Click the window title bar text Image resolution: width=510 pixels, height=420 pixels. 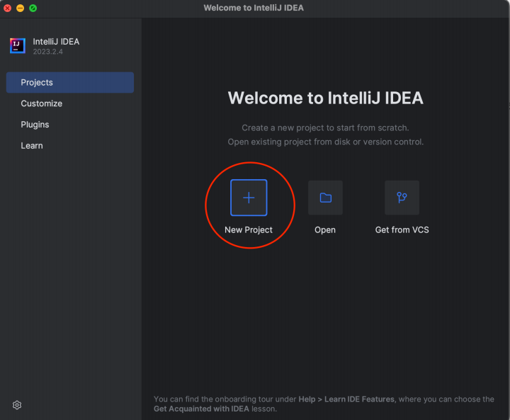(254, 8)
